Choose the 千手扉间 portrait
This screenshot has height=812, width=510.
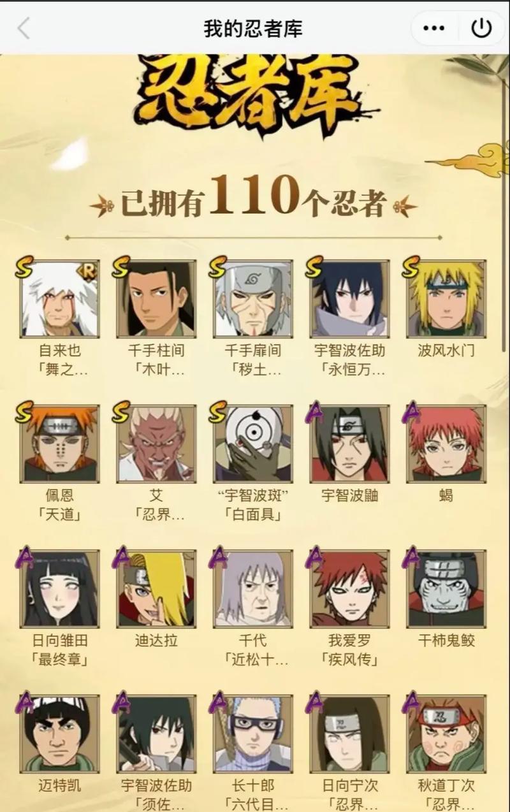pyautogui.click(x=253, y=298)
